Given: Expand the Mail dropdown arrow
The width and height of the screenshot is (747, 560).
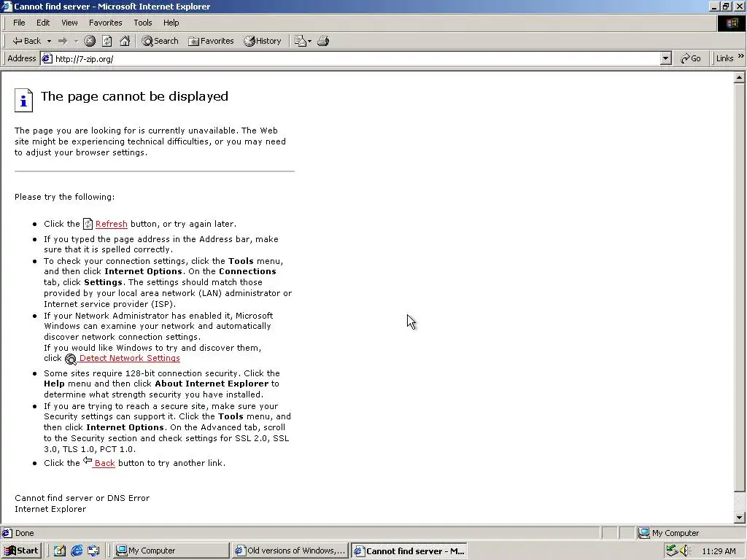Looking at the screenshot, I should [309, 41].
